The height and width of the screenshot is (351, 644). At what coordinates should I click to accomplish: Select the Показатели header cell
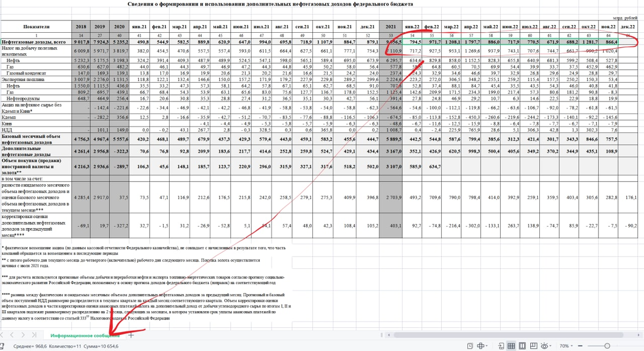pyautogui.click(x=35, y=26)
